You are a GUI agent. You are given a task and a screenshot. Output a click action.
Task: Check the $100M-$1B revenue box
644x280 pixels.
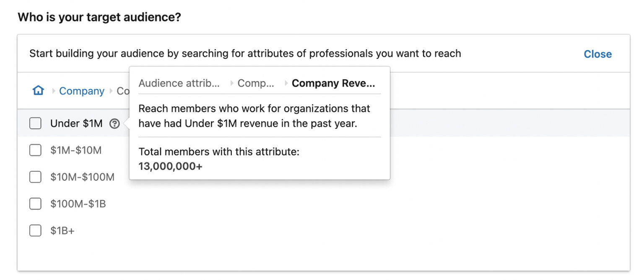(35, 204)
